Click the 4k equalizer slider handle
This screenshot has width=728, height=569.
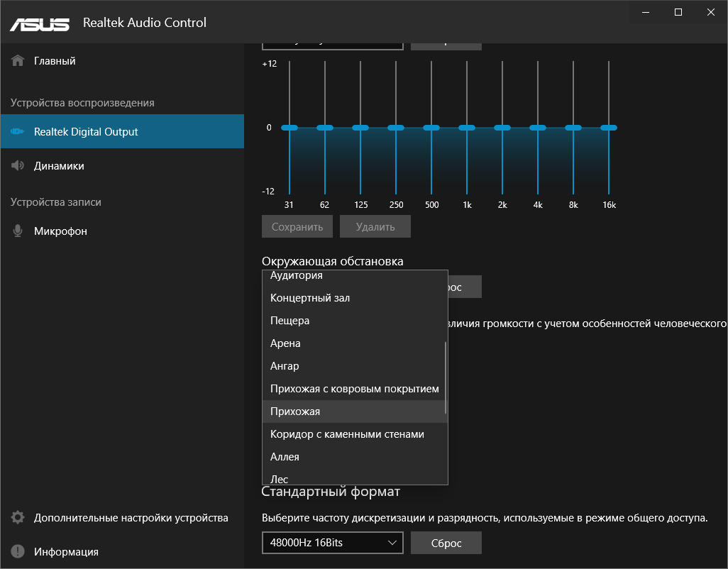click(538, 128)
